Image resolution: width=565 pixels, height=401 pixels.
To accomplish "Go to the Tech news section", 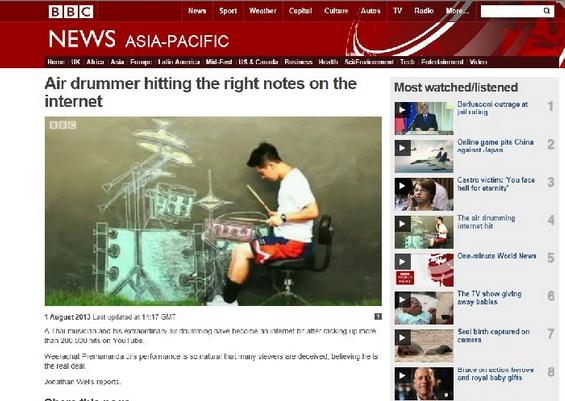I will click(407, 62).
